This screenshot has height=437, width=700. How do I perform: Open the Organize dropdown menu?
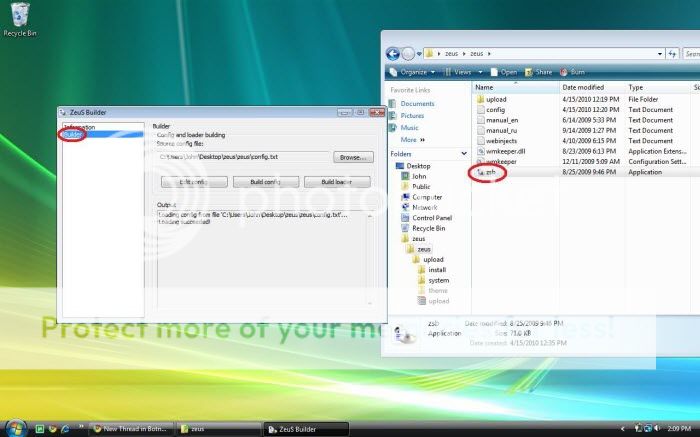coord(413,72)
